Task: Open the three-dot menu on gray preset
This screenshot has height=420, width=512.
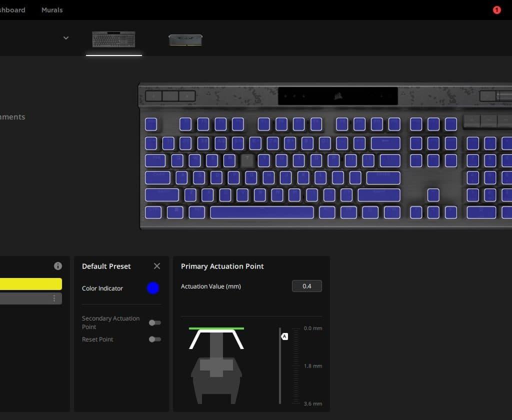Action: 54,298
